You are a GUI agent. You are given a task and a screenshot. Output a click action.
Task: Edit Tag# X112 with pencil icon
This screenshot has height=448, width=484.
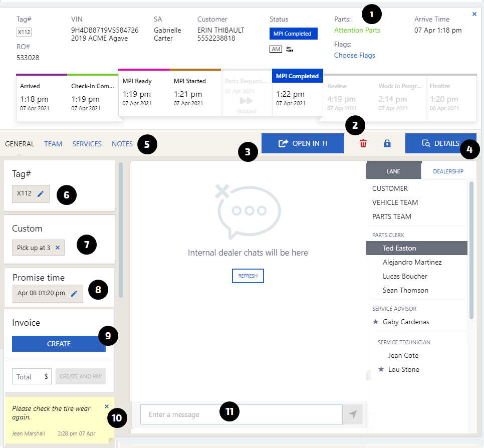[41, 193]
